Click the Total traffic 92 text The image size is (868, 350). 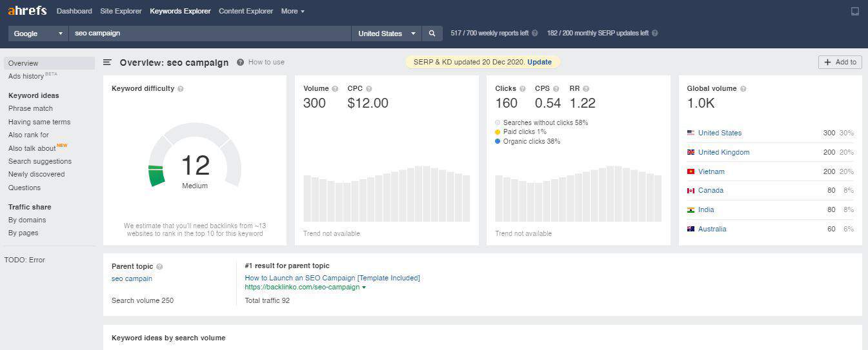coord(267,300)
